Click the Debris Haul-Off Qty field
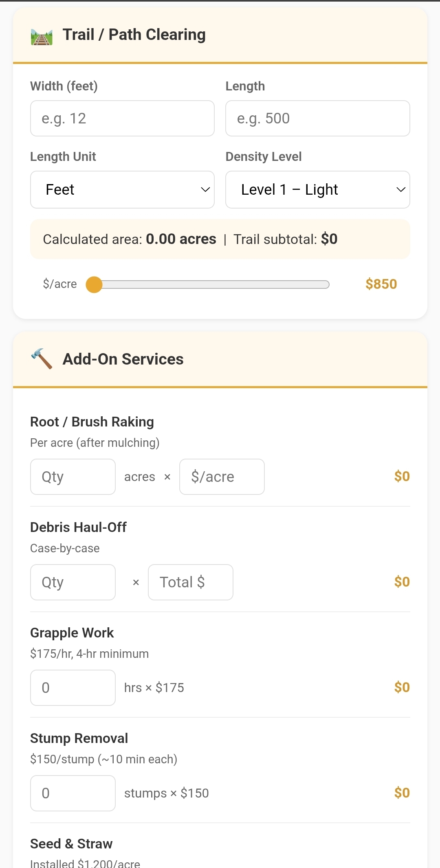 pos(73,582)
